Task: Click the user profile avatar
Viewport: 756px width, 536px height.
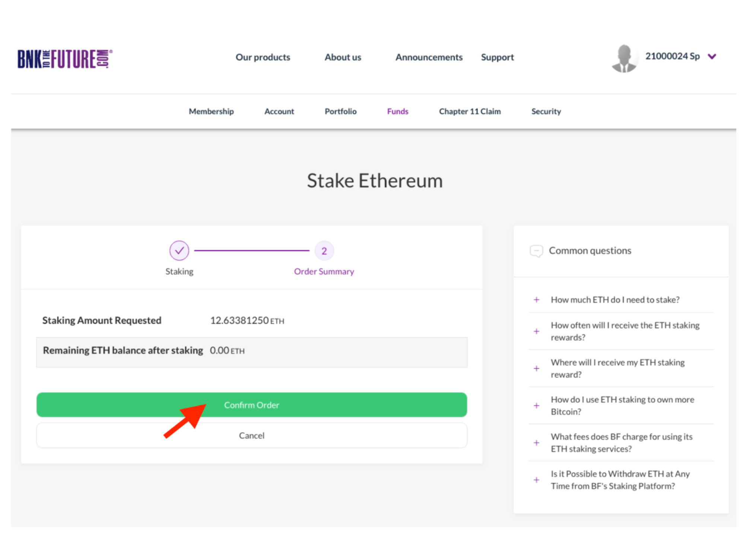Action: 624,58
